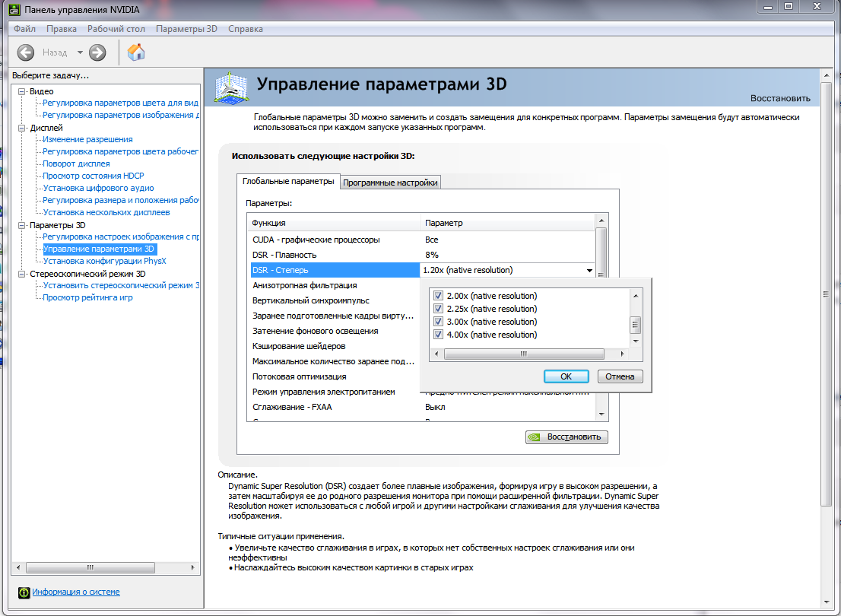Viewport: 841px width, 616px height.
Task: Select the Анизотропная фильтрация row
Action: click(335, 285)
